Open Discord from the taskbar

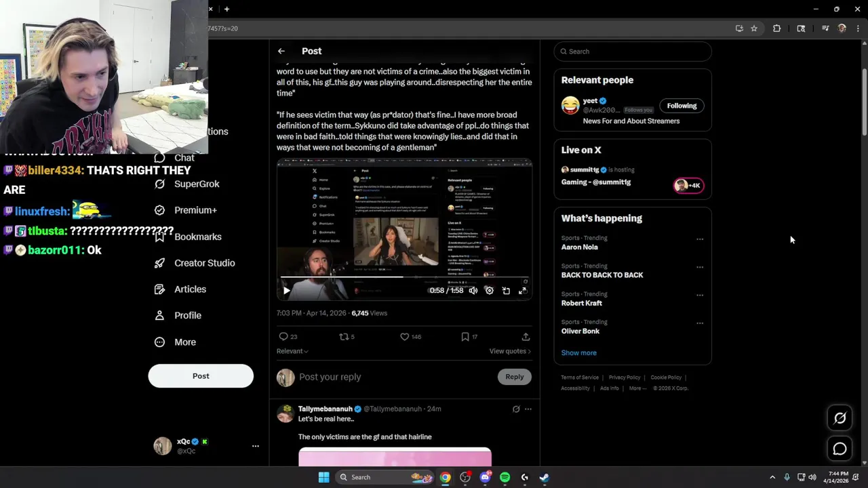[x=485, y=477]
